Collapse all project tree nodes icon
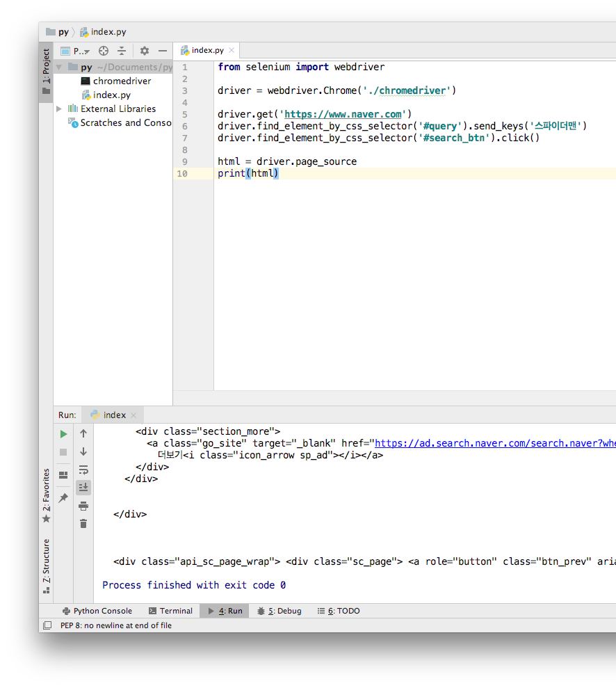 (x=122, y=51)
